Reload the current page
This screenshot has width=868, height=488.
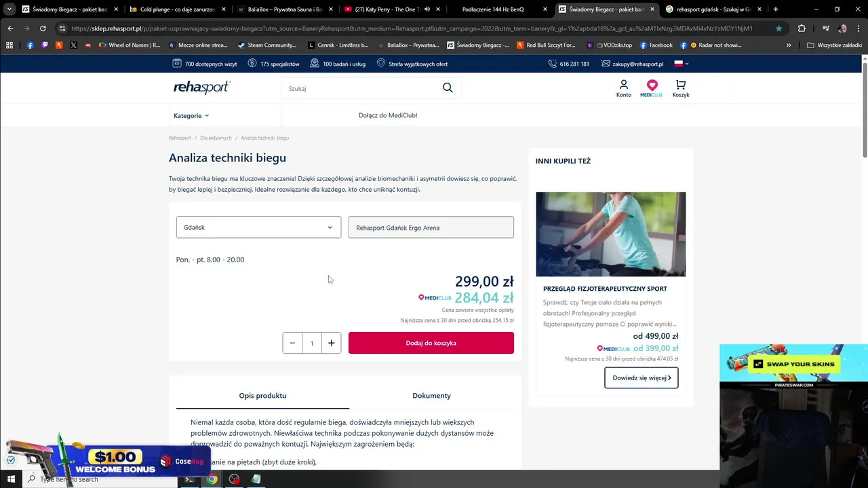pyautogui.click(x=43, y=28)
